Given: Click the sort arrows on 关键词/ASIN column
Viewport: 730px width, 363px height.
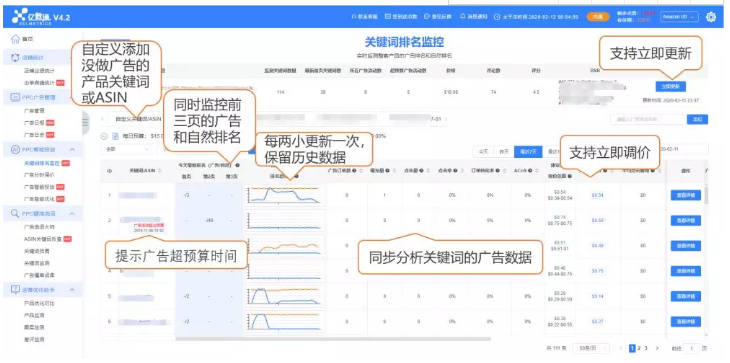Looking at the screenshot, I should 160,171.
